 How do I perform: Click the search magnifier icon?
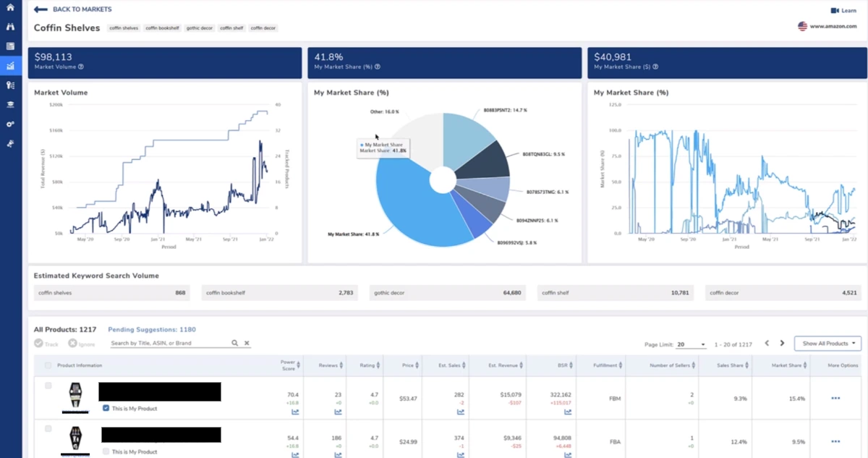click(x=234, y=343)
